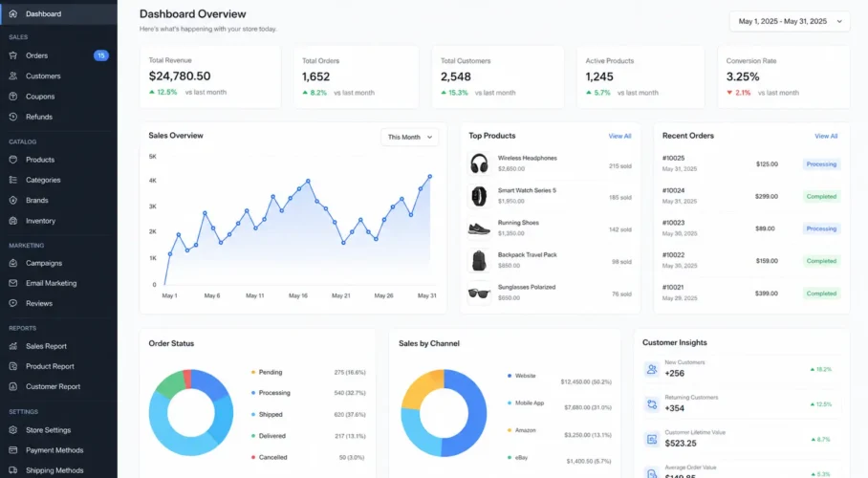Click the Running Shoes product thumbnail
This screenshot has width=868, height=478.
pyautogui.click(x=479, y=228)
